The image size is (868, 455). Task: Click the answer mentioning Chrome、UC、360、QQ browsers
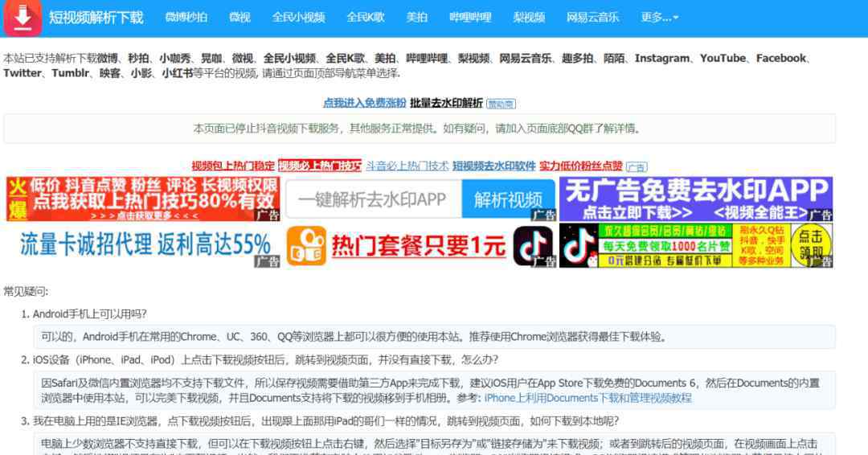(435, 337)
